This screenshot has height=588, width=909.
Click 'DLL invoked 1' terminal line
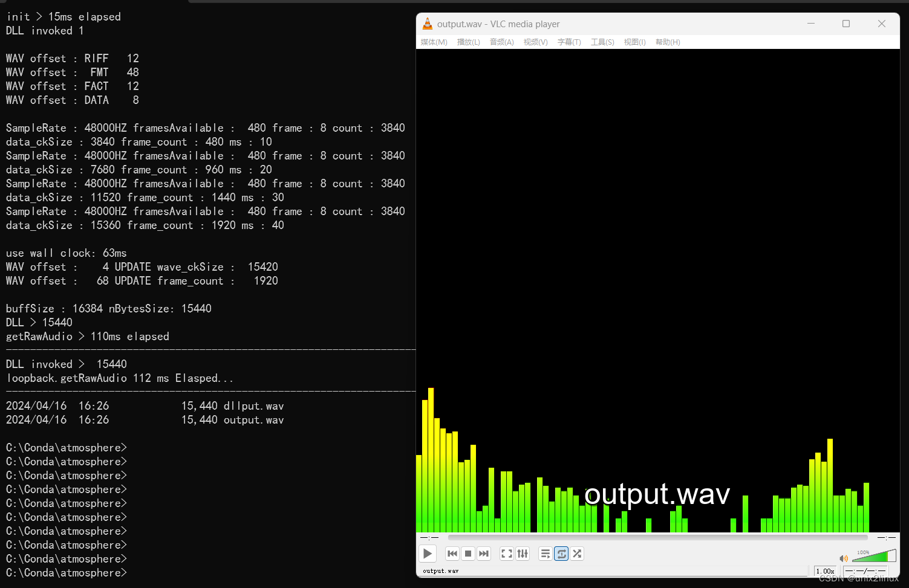45,30
